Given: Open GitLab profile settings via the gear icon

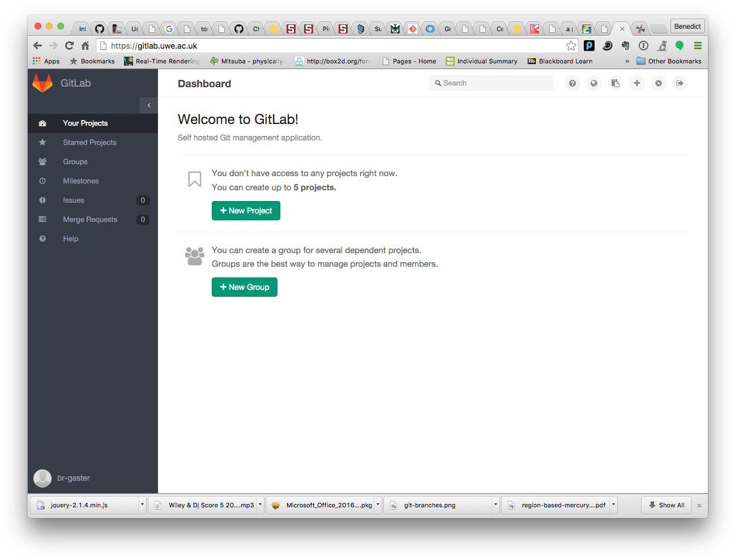Looking at the screenshot, I should coord(658,83).
